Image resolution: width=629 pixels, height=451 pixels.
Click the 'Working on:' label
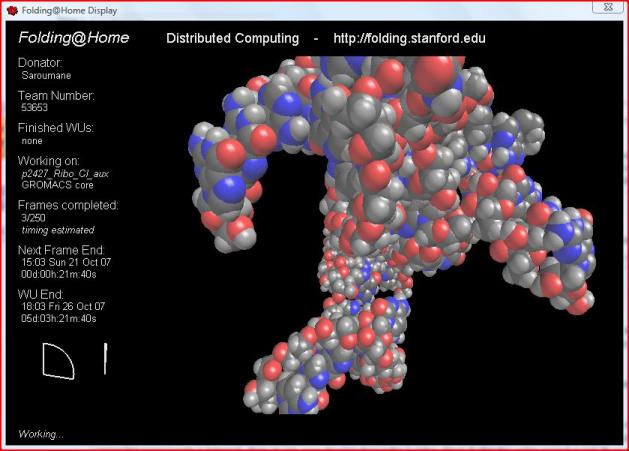click(x=49, y=161)
